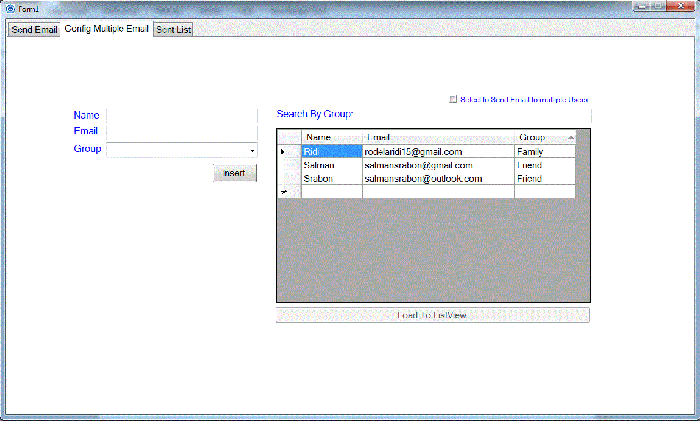Viewport: 700px width, 421px height.
Task: Enable the send email to multiple users checkbox
Action: 453,100
